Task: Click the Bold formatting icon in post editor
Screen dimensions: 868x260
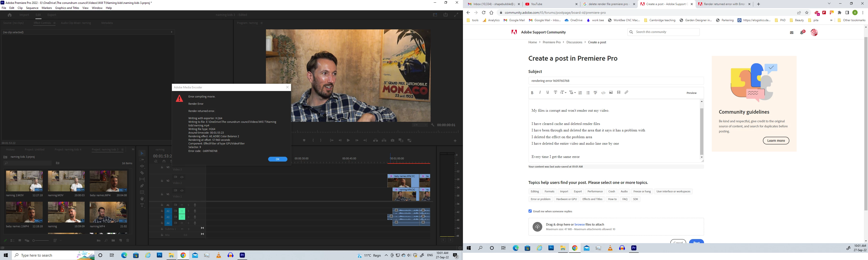Action: pyautogui.click(x=532, y=92)
